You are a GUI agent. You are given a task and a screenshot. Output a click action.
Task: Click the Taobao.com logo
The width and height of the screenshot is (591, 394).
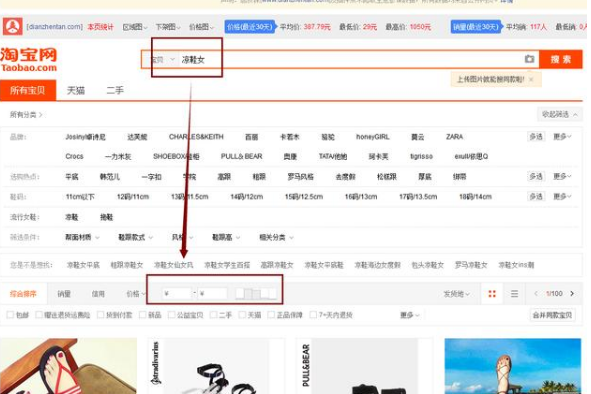29,60
